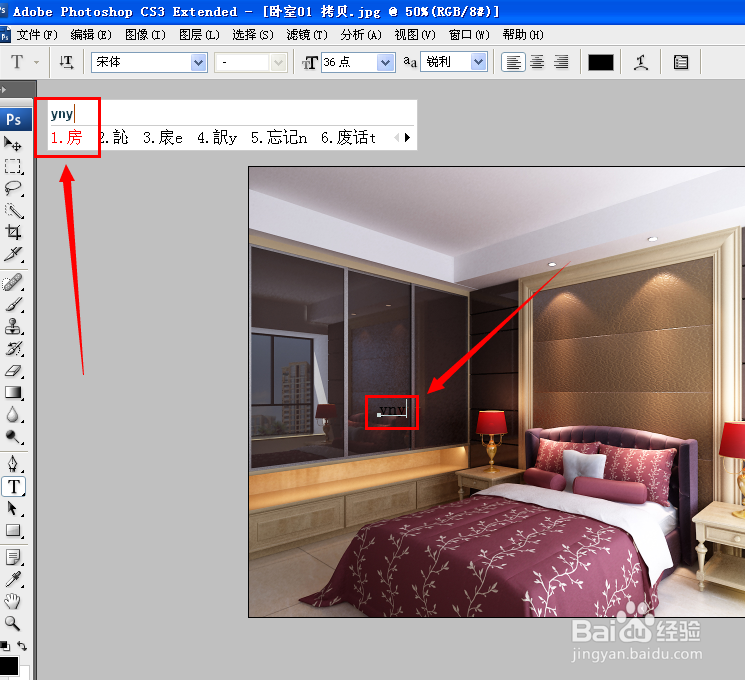745x680 pixels.
Task: Select the Eraser tool
Action: (x=13, y=371)
